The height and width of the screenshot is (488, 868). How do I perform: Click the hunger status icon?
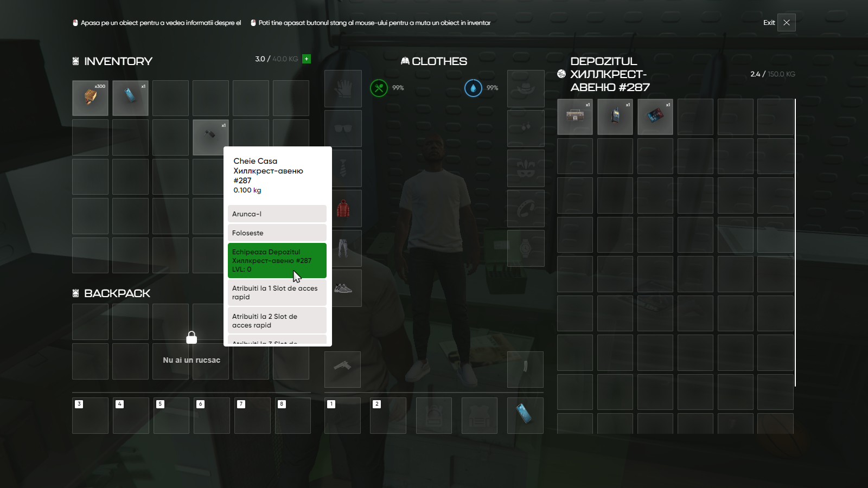click(x=379, y=88)
